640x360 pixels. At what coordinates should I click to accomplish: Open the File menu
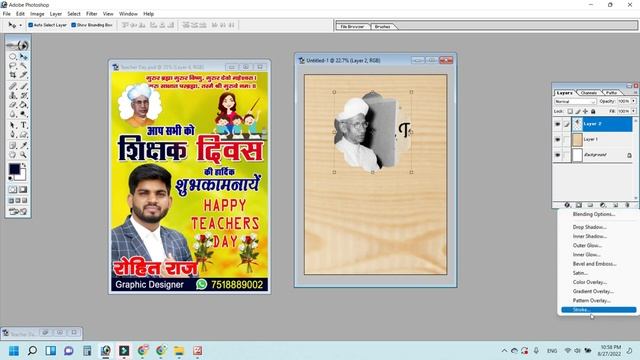coord(7,14)
